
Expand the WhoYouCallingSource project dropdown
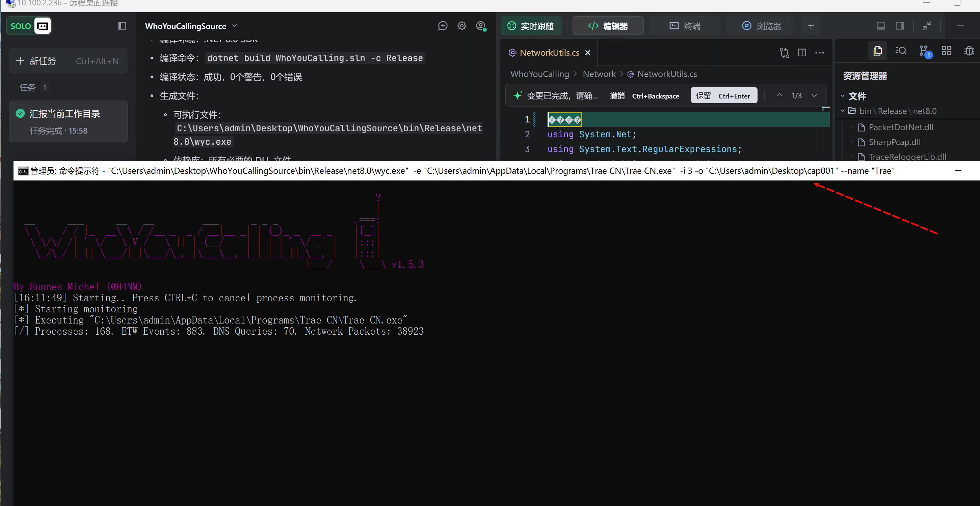pos(235,26)
